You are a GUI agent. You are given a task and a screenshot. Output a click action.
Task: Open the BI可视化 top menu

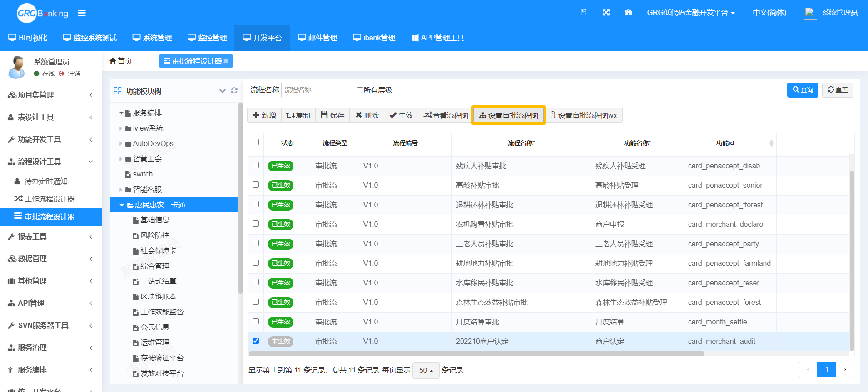(28, 38)
